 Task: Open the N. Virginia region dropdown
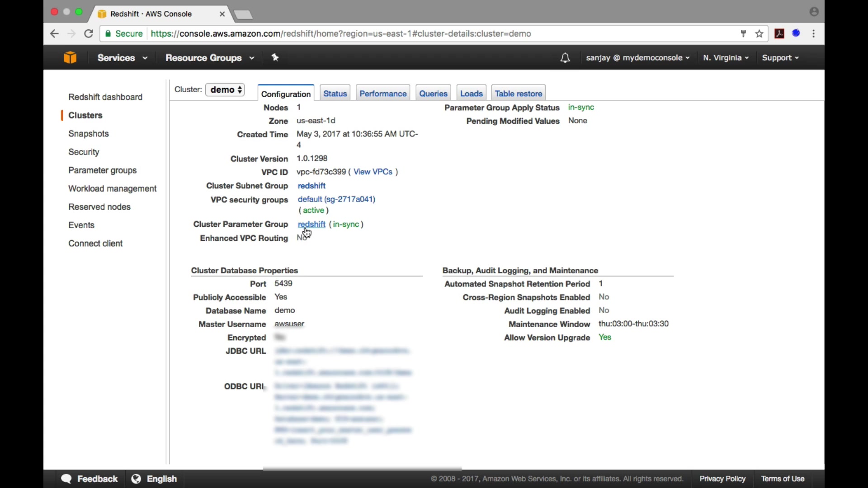(726, 58)
